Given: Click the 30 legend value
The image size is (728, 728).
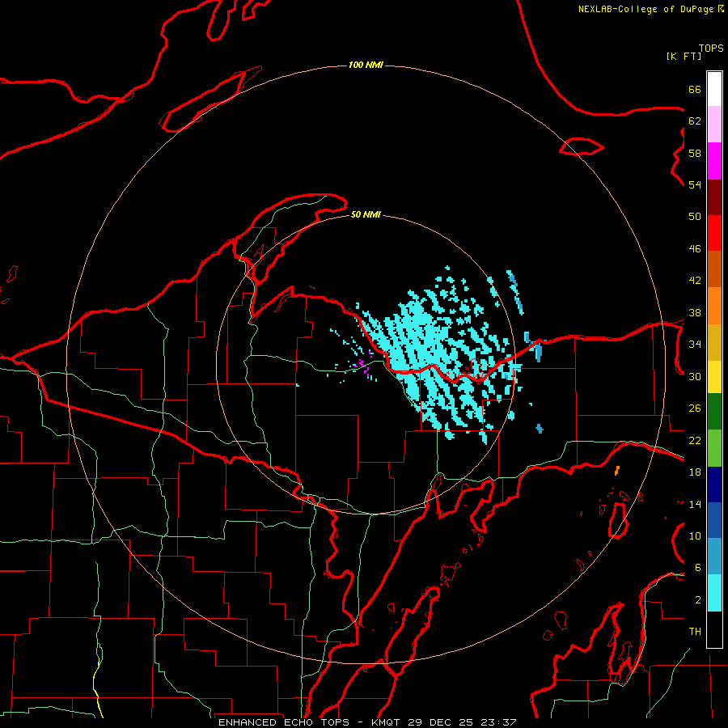Looking at the screenshot, I should click(x=695, y=376).
